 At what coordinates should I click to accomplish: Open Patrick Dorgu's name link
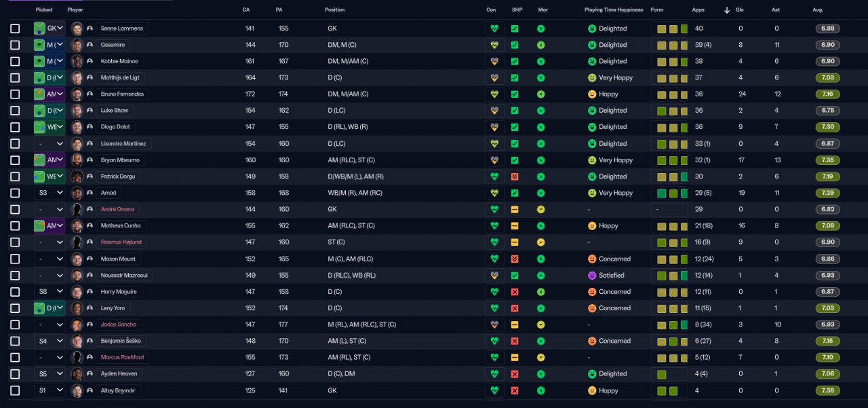coord(117,177)
